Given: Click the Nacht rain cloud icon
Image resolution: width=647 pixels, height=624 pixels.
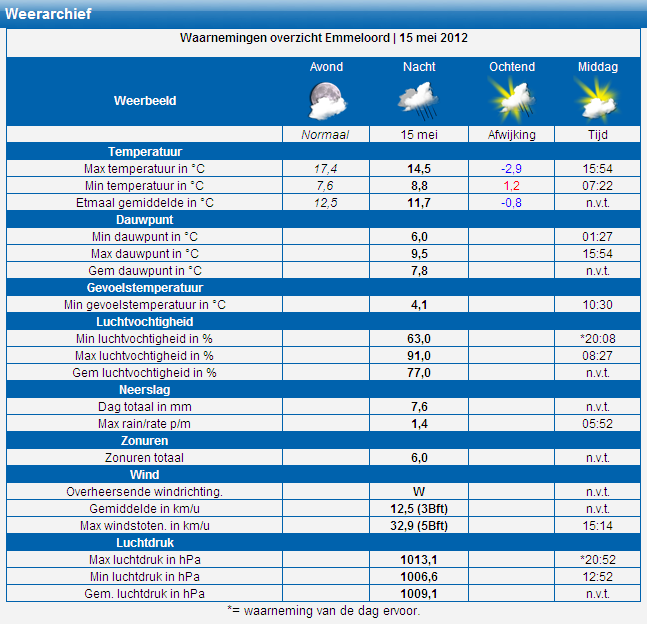Looking at the screenshot, I should (x=418, y=101).
